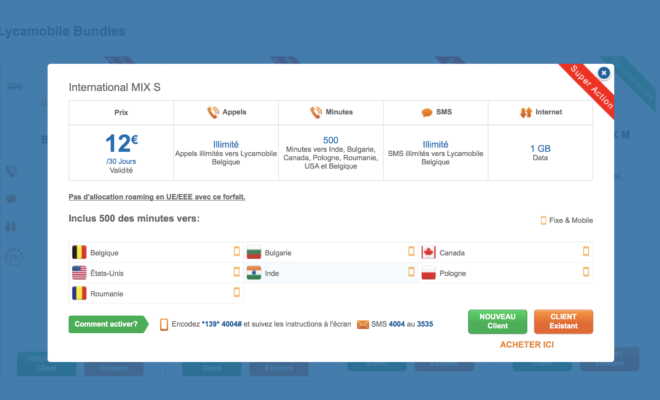
Task: Click the /30 Jours validity text
Action: (121, 161)
